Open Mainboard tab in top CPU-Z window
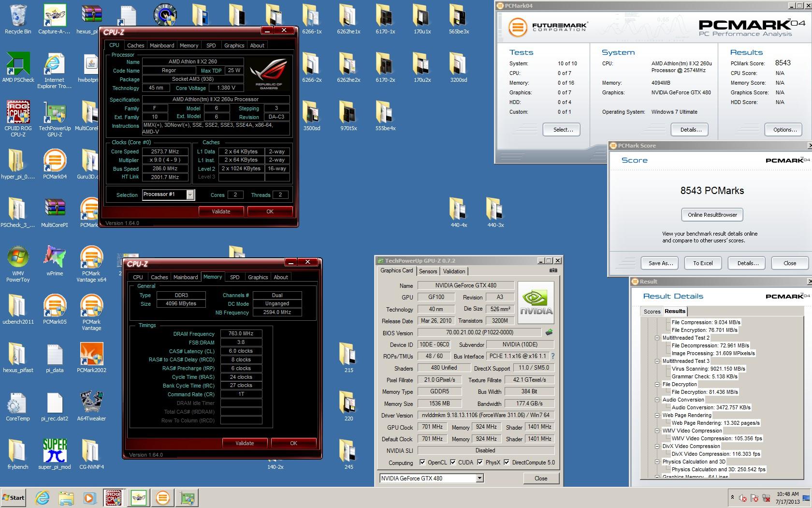The image size is (812, 508). coord(162,45)
